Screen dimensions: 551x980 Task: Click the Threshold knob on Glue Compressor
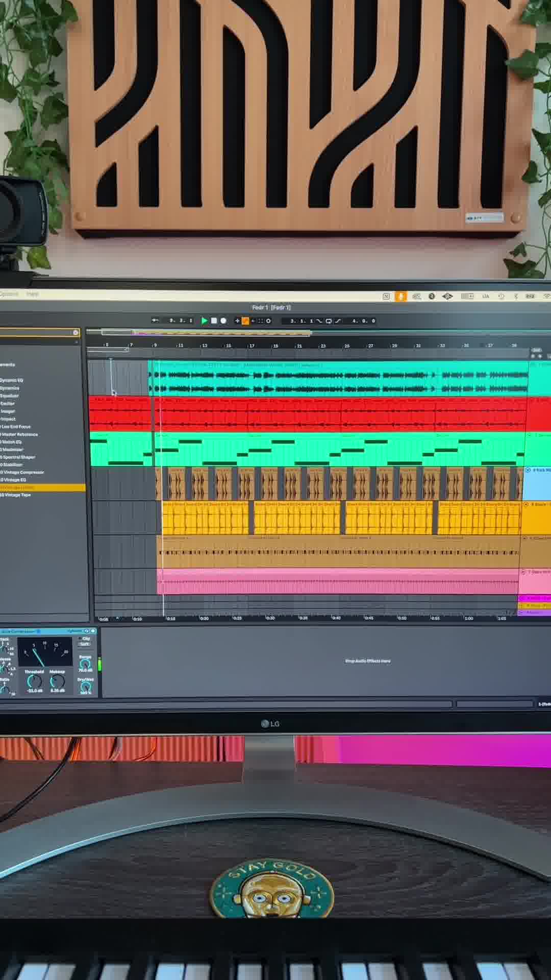click(34, 681)
